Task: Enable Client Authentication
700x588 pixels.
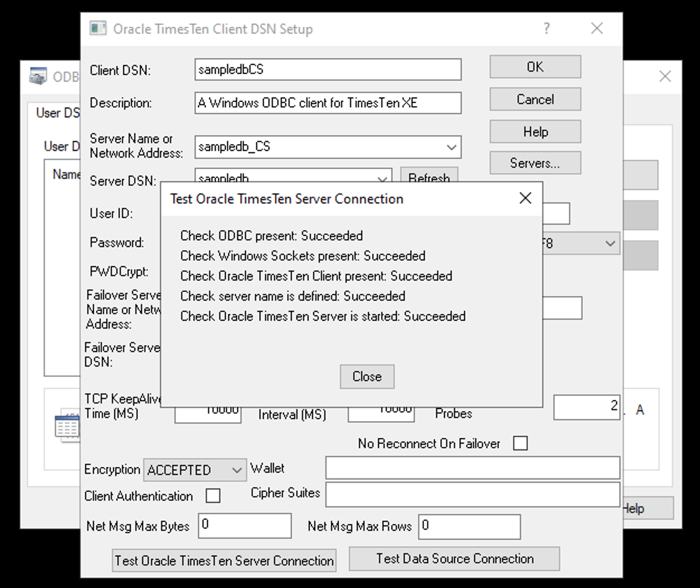Action: coord(212,495)
